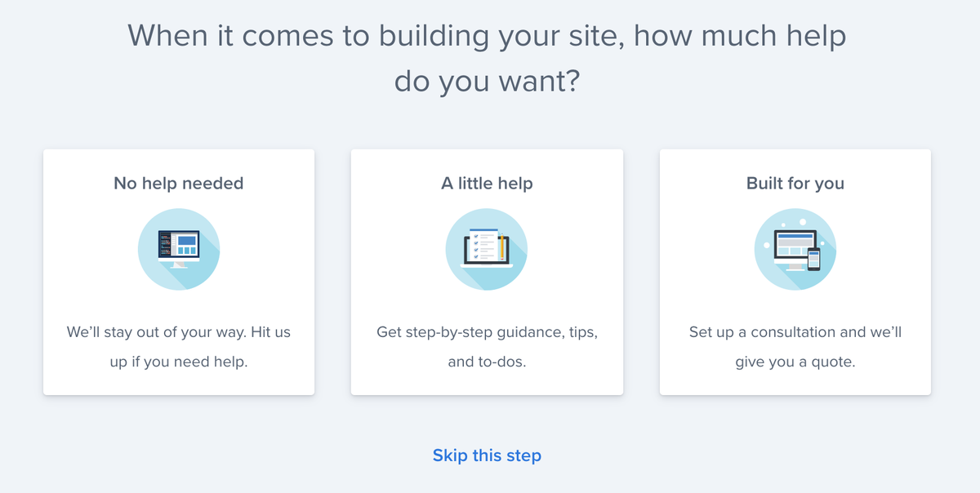The height and width of the screenshot is (493, 980).
Task: Select the Built for you card title
Action: (x=795, y=183)
